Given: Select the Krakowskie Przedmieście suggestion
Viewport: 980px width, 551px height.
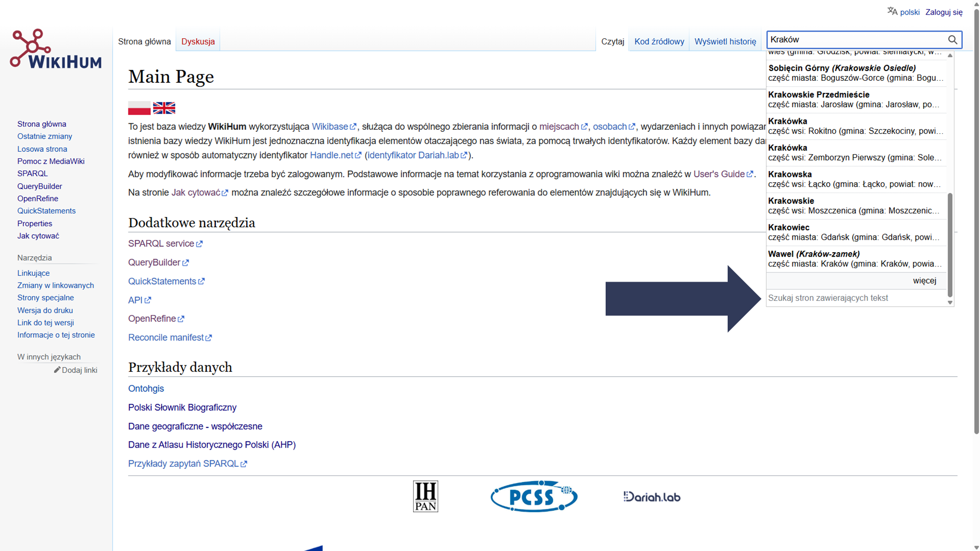Looking at the screenshot, I should click(855, 99).
